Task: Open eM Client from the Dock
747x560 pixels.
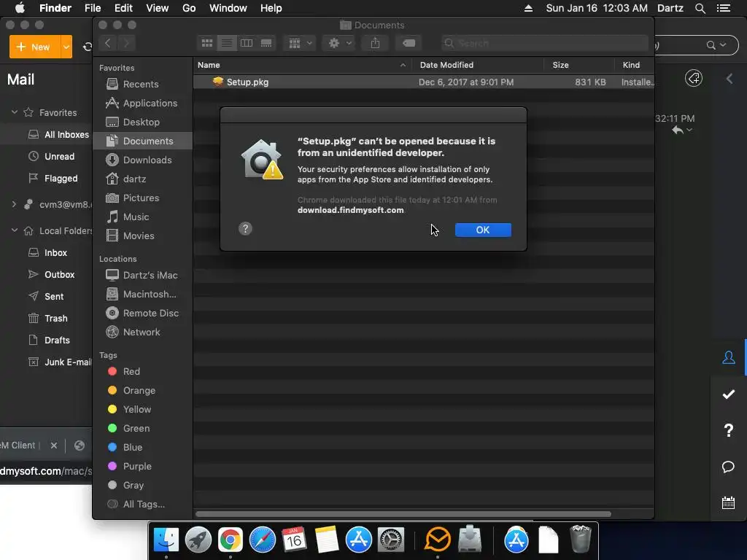Action: [438, 540]
